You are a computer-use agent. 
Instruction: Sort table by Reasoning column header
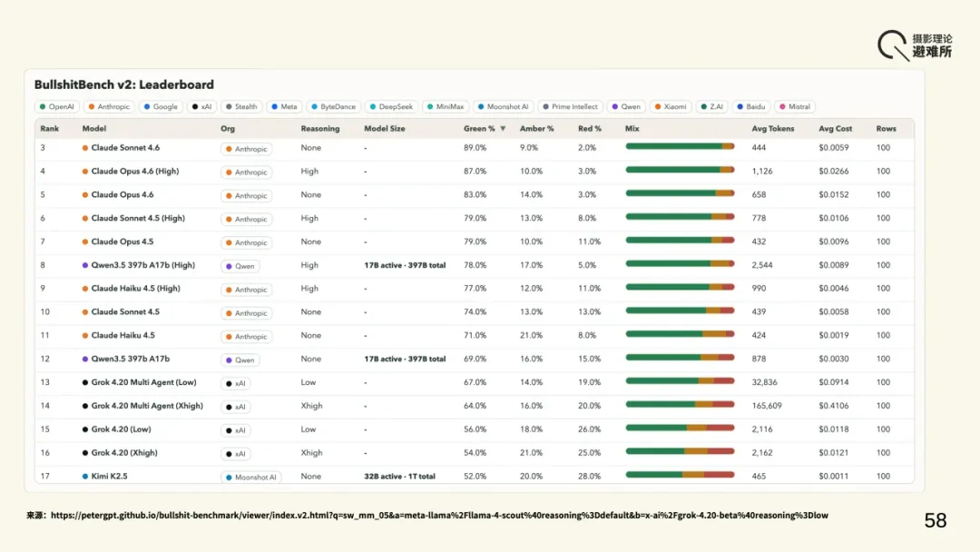tap(320, 129)
